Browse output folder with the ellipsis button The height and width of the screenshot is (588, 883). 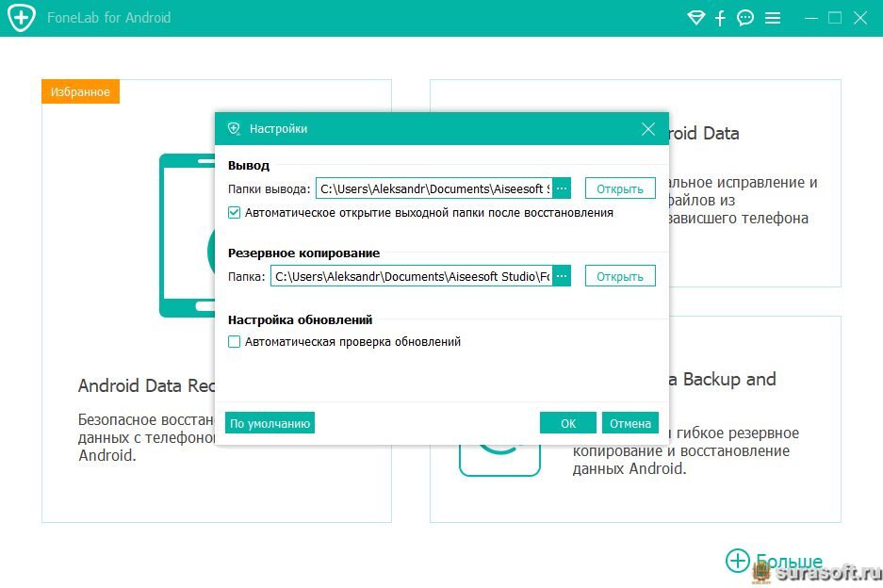(x=562, y=188)
